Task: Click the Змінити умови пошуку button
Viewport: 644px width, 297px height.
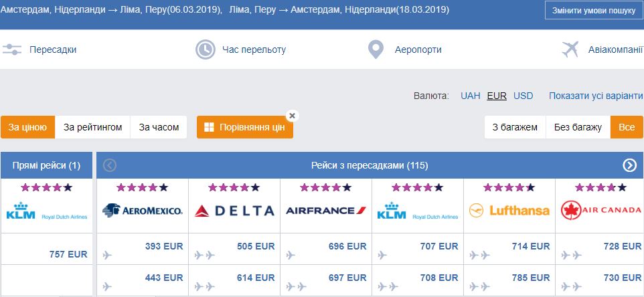Action: point(594,11)
